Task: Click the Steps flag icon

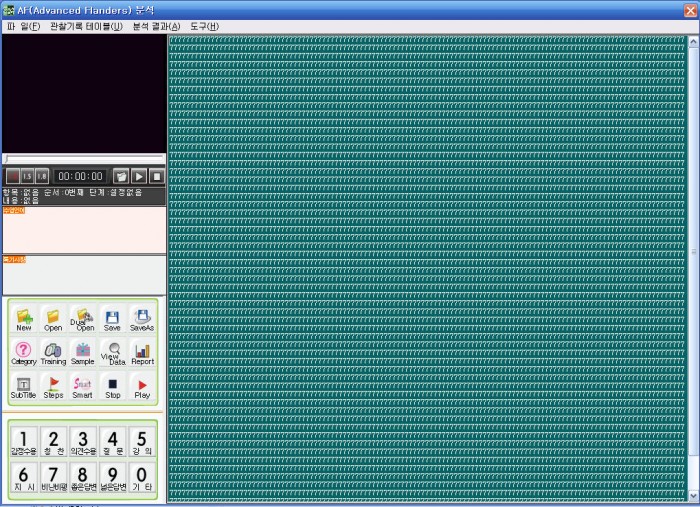Action: click(53, 387)
